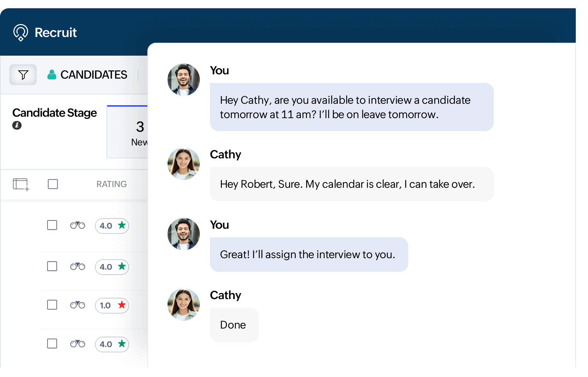
Task: Click the red star on the 1.0 rating
Action: pos(122,305)
